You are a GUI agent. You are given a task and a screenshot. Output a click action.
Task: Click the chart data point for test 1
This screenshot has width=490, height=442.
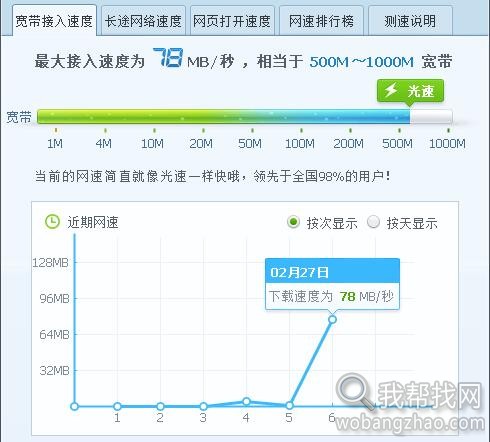pos(117,406)
